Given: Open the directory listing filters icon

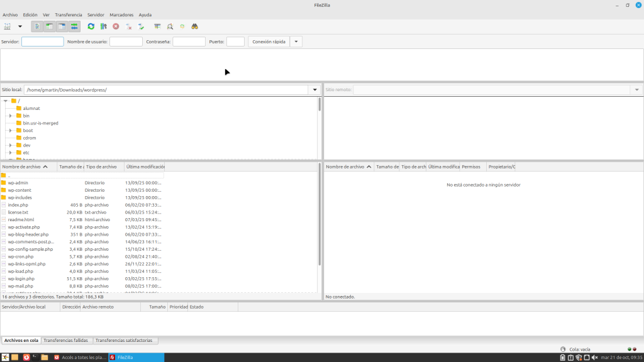Looking at the screenshot, I should click(157, 26).
